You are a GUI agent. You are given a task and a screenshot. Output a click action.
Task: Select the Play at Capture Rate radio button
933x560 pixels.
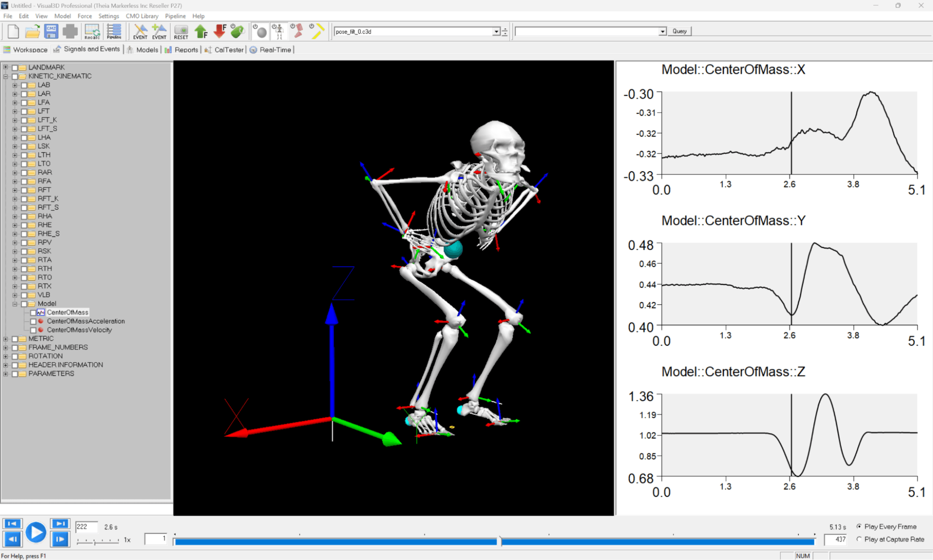tap(859, 539)
